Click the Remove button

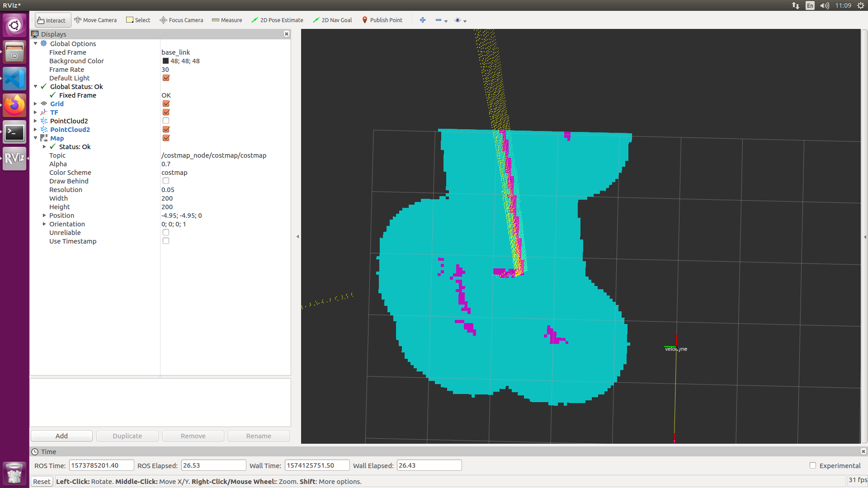(193, 436)
